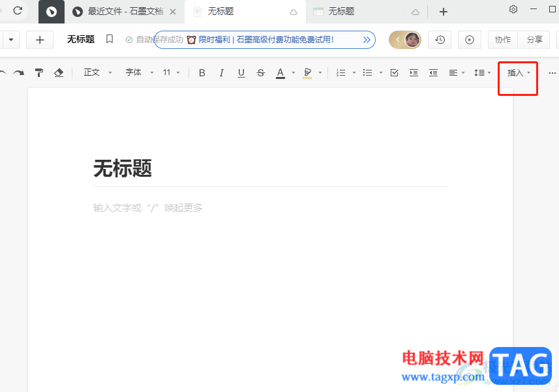Open the 正文 paragraph style dropdown
Screen dimensions: 559x392
[x=98, y=72]
